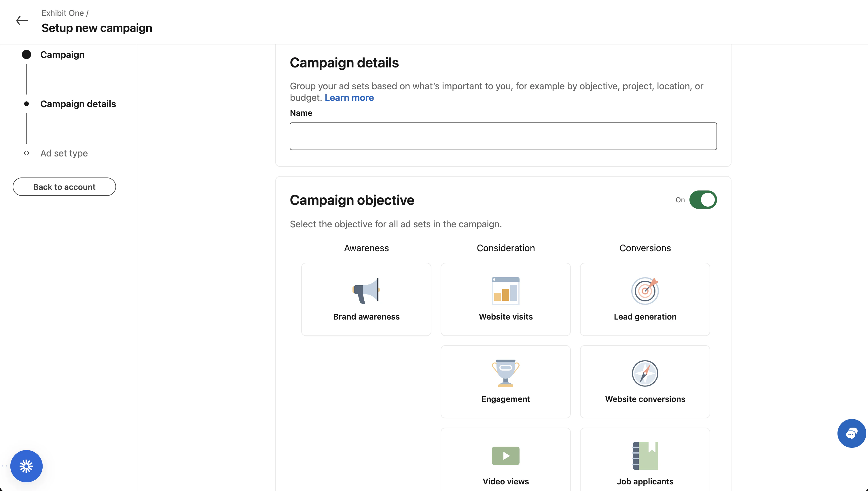The width and height of the screenshot is (868, 491).
Task: Click the blue sparkle assistant button
Action: [26, 466]
